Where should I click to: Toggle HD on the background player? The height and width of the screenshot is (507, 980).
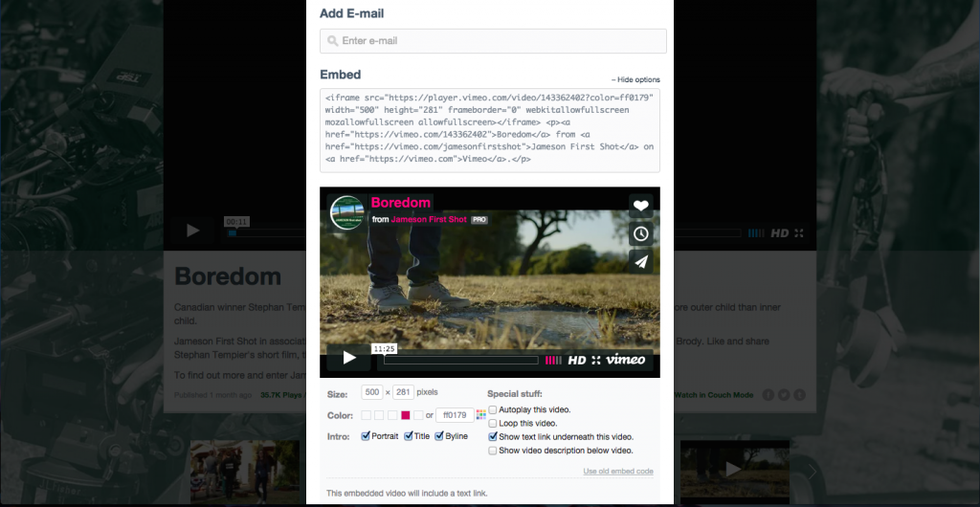point(779,232)
